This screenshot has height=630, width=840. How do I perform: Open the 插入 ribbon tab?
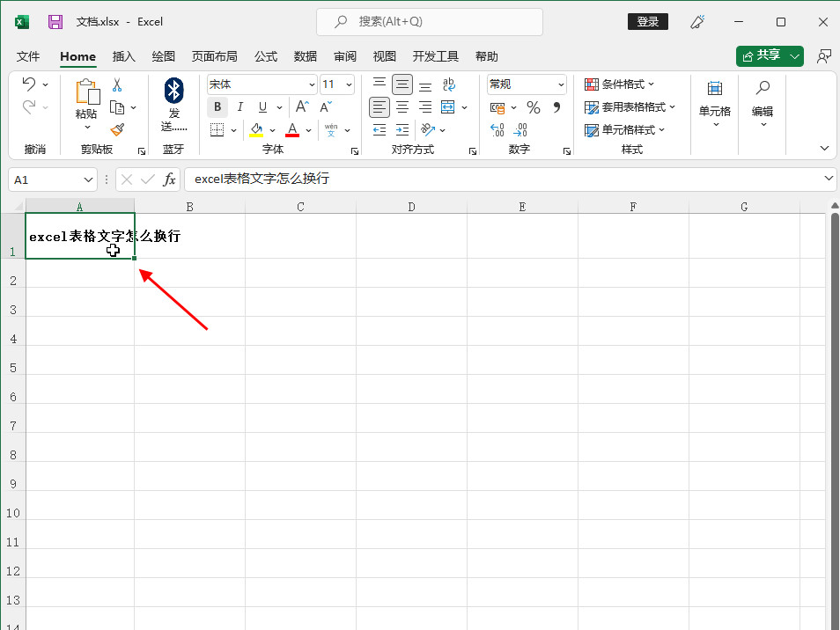[x=124, y=56]
